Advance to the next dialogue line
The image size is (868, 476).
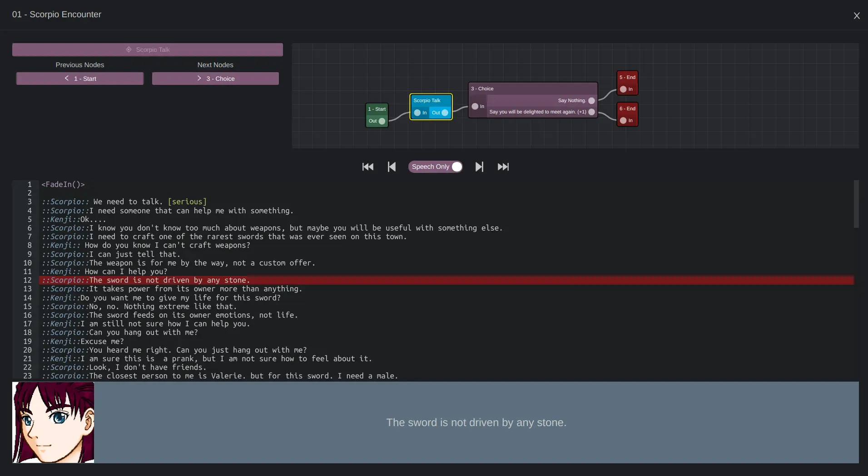coord(479,167)
